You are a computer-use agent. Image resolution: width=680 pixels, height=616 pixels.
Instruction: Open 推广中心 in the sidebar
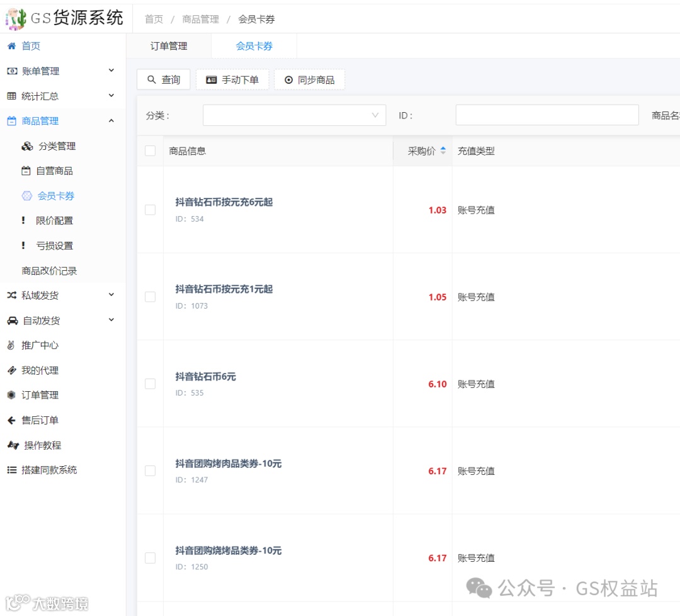click(40, 345)
